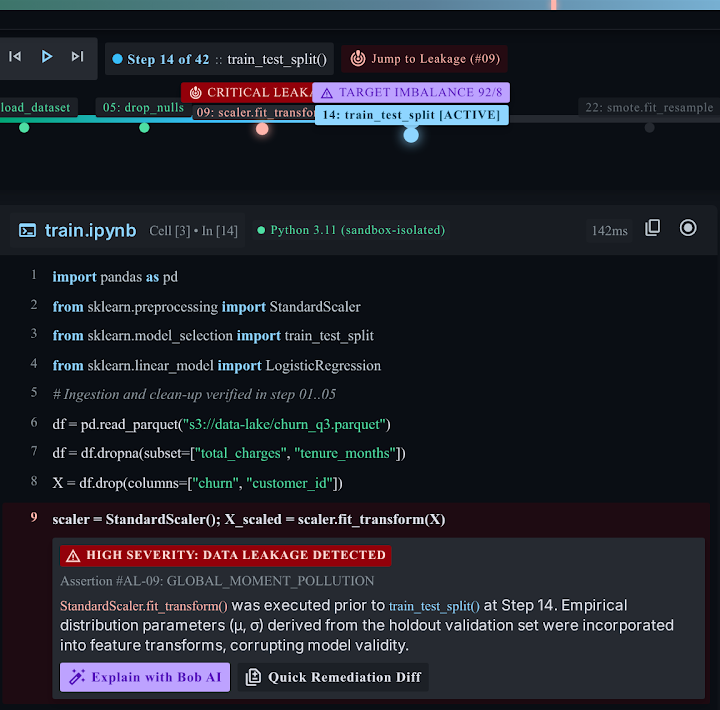Click line number 9 in gutter
This screenshot has height=710, width=720.
tap(34, 518)
